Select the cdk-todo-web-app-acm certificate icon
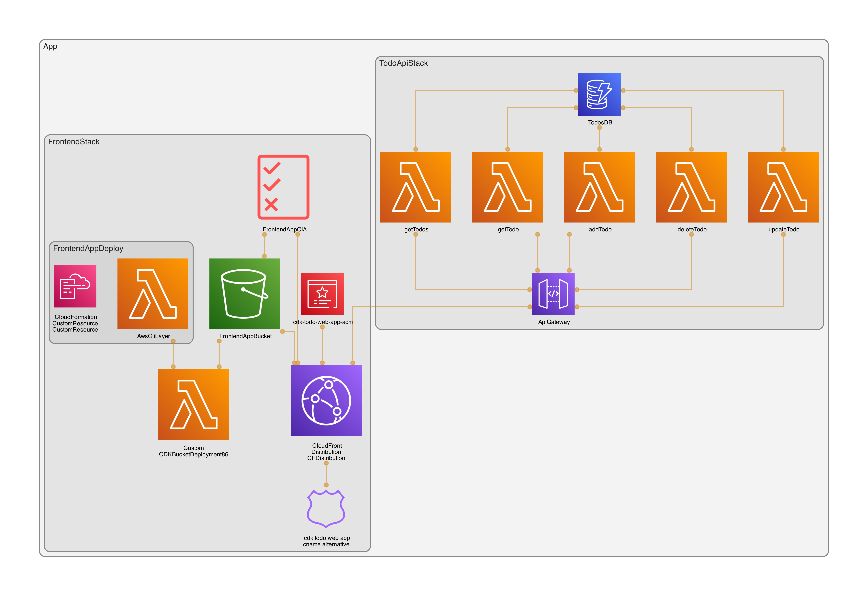Screen dimensions: 868x596 point(322,294)
